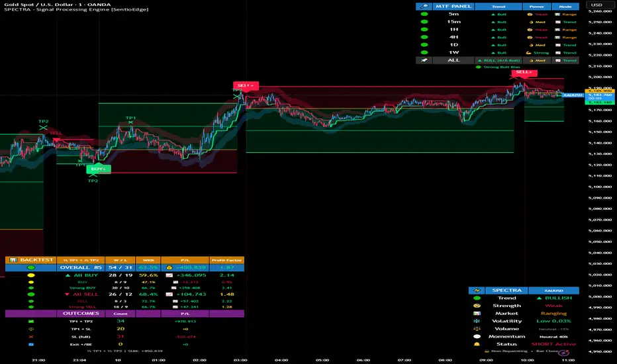This screenshot has width=617, height=364.
Task: Click the SHORT Active status value
Action: [553, 344]
